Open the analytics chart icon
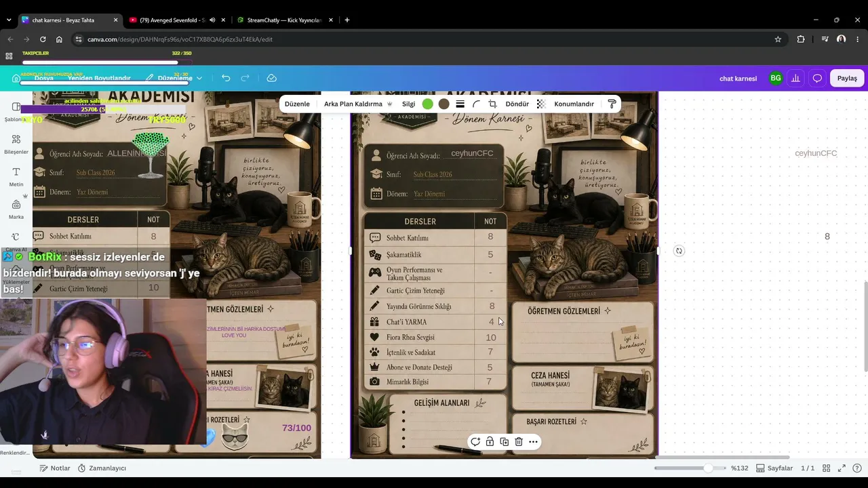Image resolution: width=868 pixels, height=488 pixels. point(795,78)
